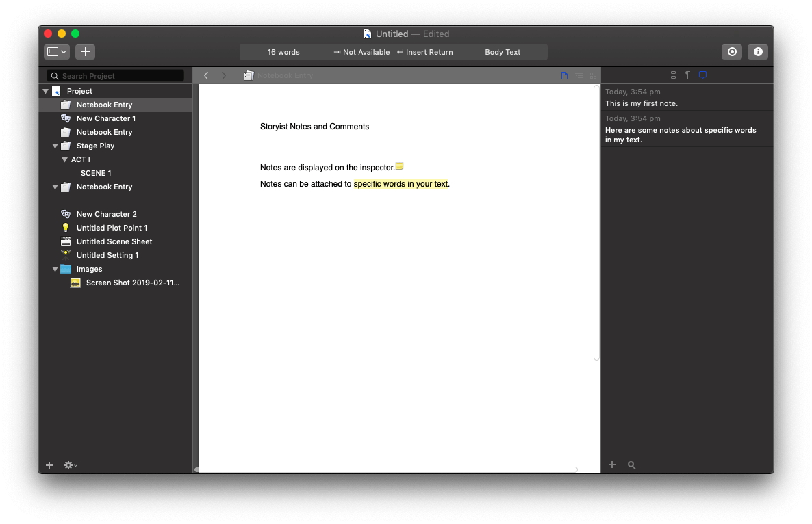
Task: Go back with the left arrow
Action: (206, 75)
